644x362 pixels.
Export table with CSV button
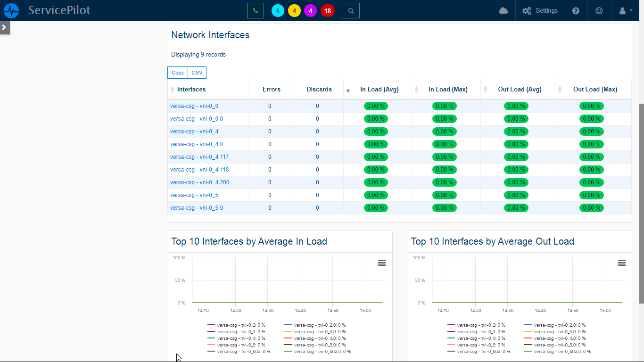(197, 73)
